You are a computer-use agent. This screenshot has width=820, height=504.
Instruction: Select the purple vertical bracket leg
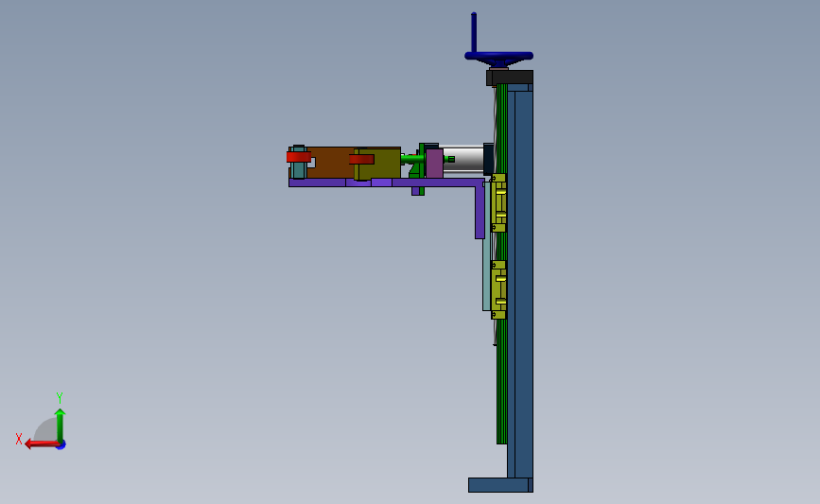tap(480, 212)
